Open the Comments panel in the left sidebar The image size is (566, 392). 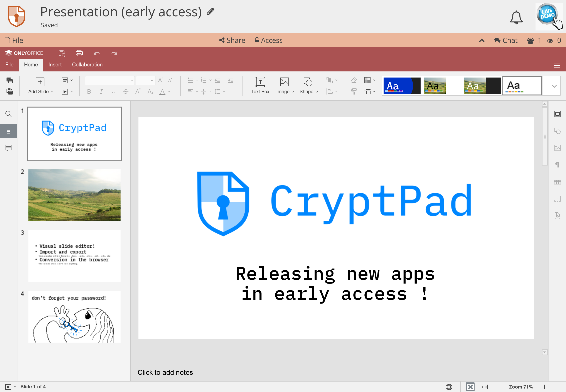(8, 148)
